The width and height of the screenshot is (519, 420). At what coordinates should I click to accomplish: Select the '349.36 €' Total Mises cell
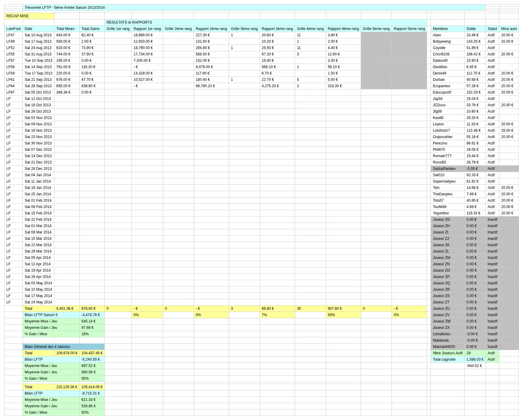pos(67,92)
